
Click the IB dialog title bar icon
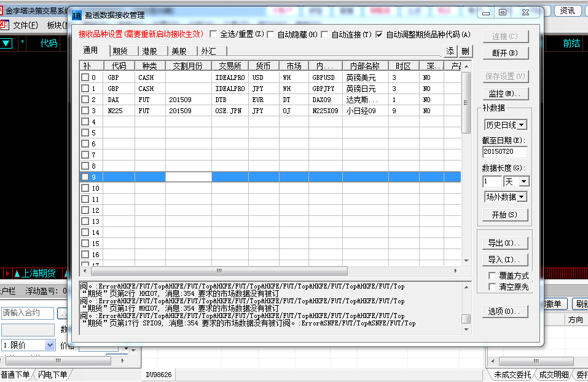[77, 15]
